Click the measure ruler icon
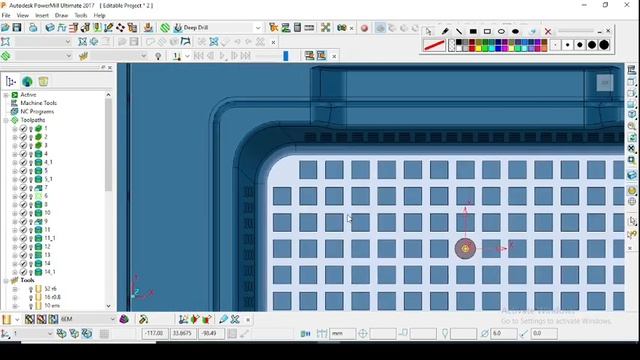 (x=309, y=28)
